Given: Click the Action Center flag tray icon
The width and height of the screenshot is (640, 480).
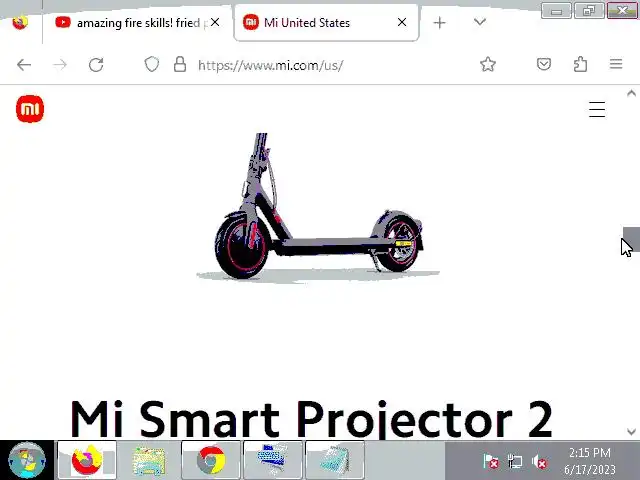Looking at the screenshot, I should pyautogui.click(x=491, y=462).
